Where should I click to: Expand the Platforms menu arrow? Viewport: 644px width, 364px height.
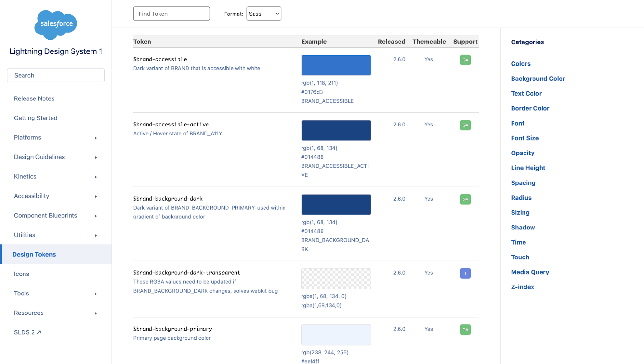[x=96, y=138]
